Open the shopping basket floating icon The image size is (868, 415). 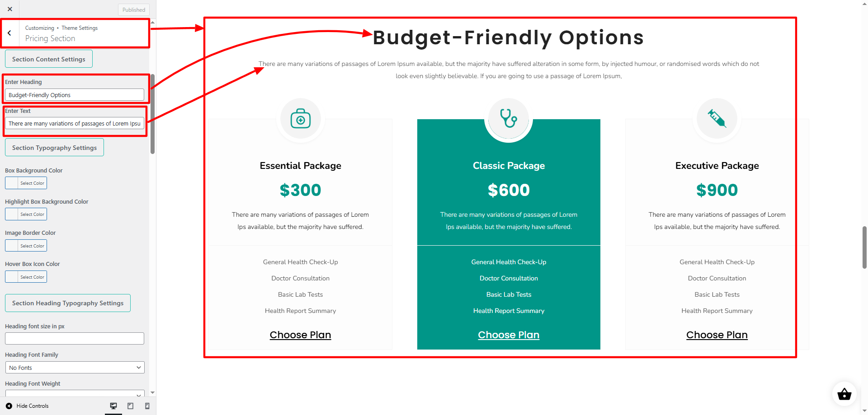point(844,394)
